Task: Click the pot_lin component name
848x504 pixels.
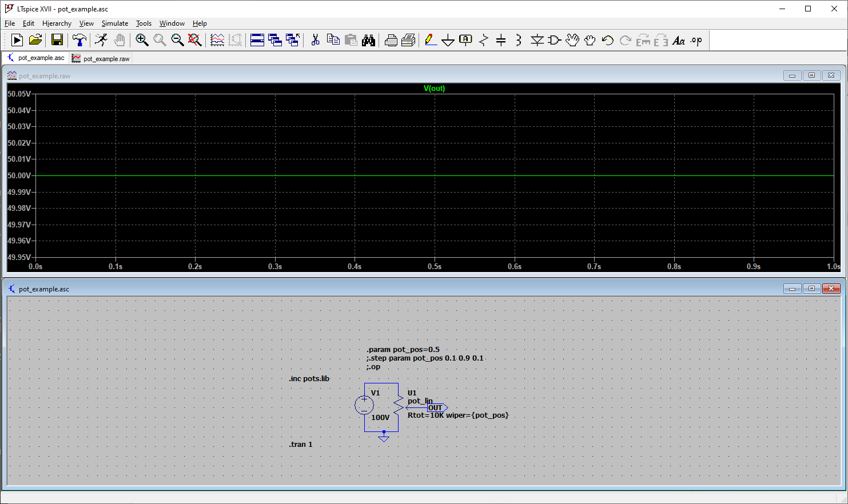Action: tap(420, 401)
